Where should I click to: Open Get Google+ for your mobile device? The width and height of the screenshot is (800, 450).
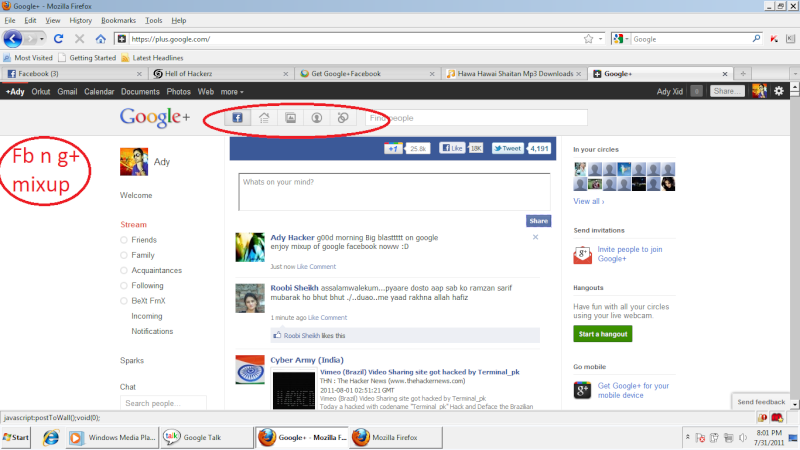633,390
